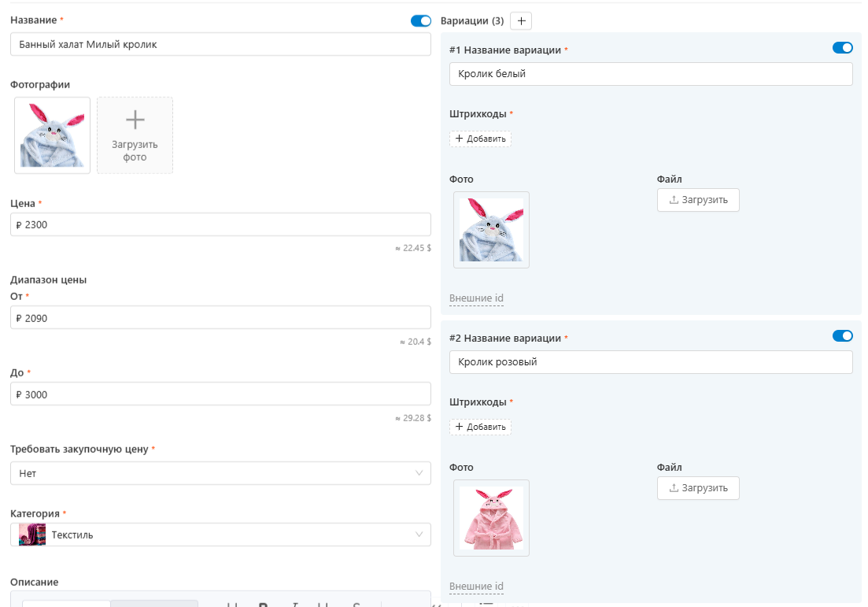Add a barcode for Кролик белый via Добавить

[x=480, y=139]
